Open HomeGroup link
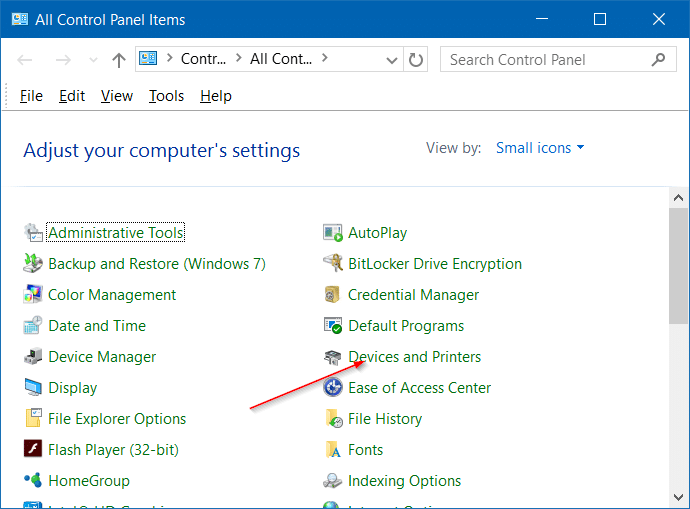690x509 pixels. click(x=89, y=481)
